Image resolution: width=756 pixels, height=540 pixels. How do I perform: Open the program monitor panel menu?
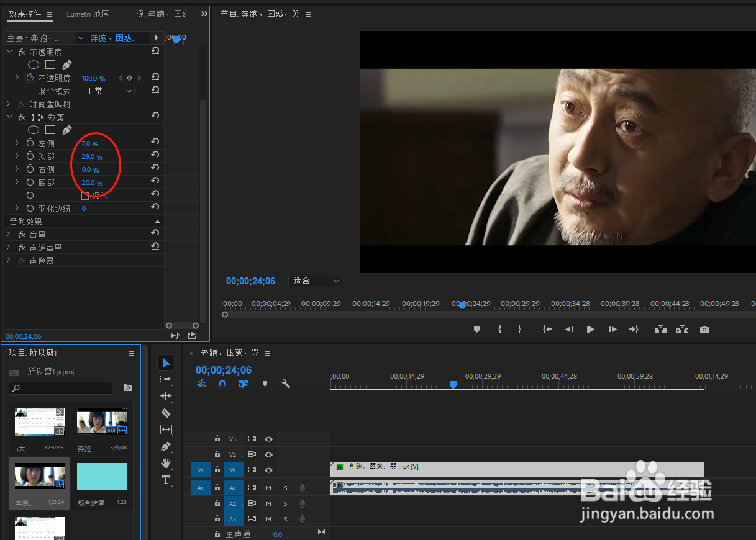coord(308,14)
